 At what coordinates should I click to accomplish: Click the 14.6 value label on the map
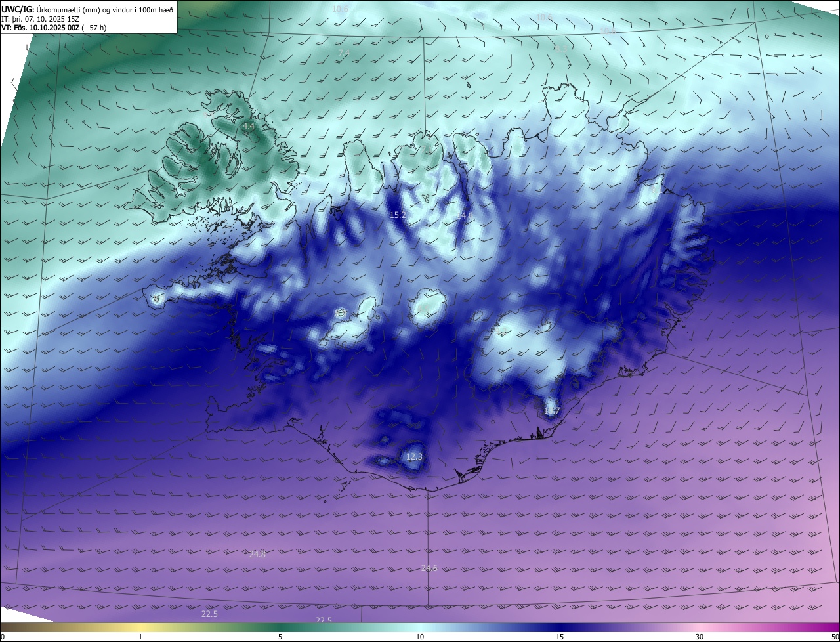465,215
